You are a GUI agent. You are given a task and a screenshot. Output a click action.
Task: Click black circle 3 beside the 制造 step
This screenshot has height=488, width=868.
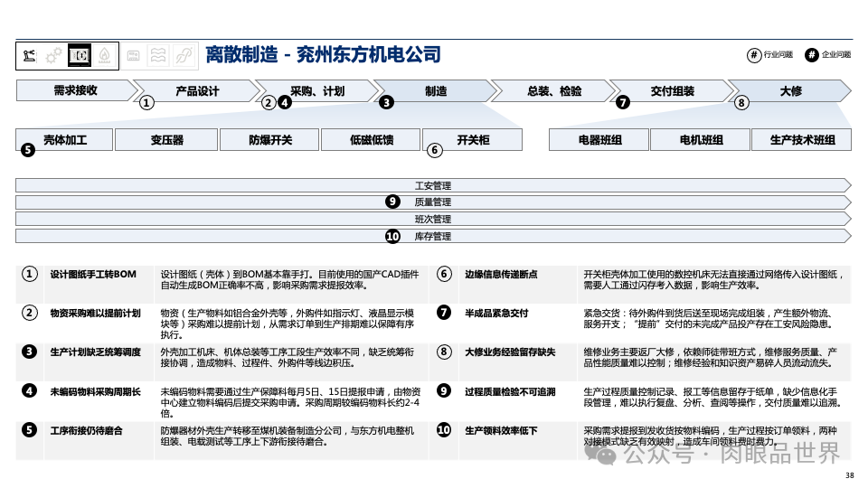pos(386,102)
